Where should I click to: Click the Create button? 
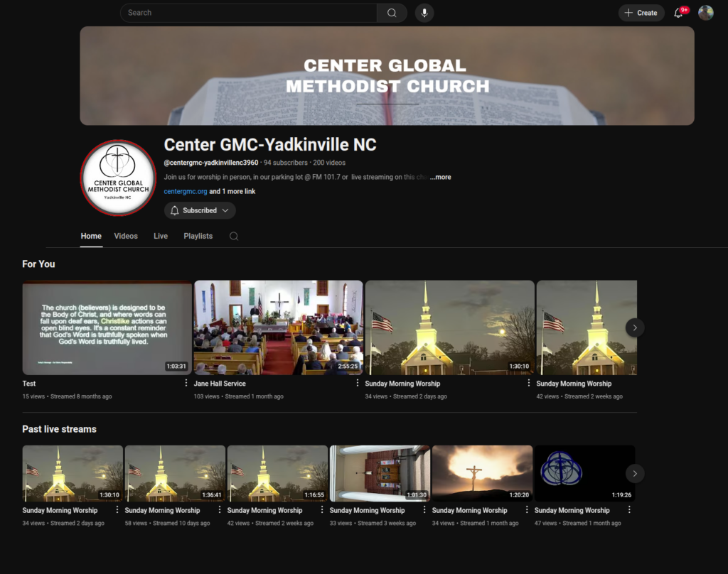(641, 13)
